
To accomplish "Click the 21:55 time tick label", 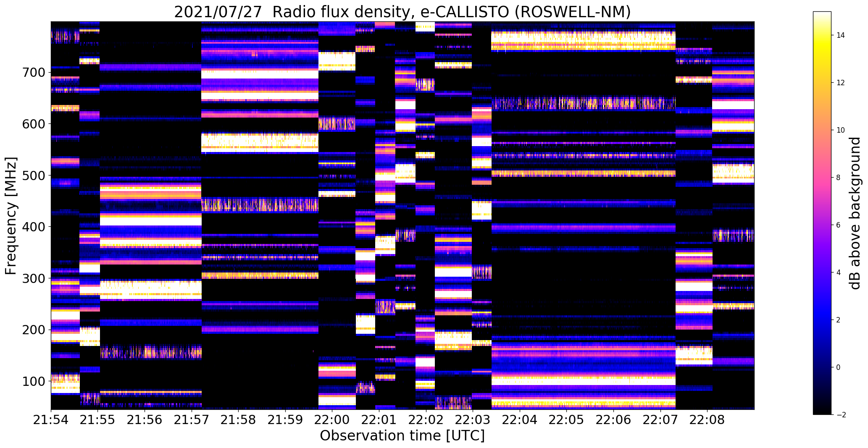I will pos(98,419).
